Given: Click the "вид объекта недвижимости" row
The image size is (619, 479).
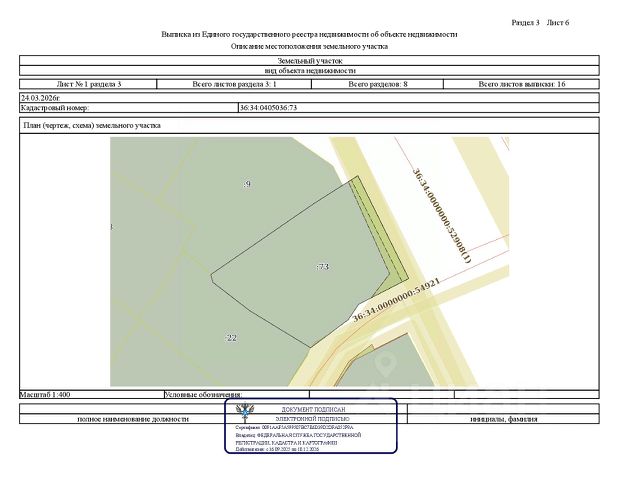Looking at the screenshot, I should [309, 71].
